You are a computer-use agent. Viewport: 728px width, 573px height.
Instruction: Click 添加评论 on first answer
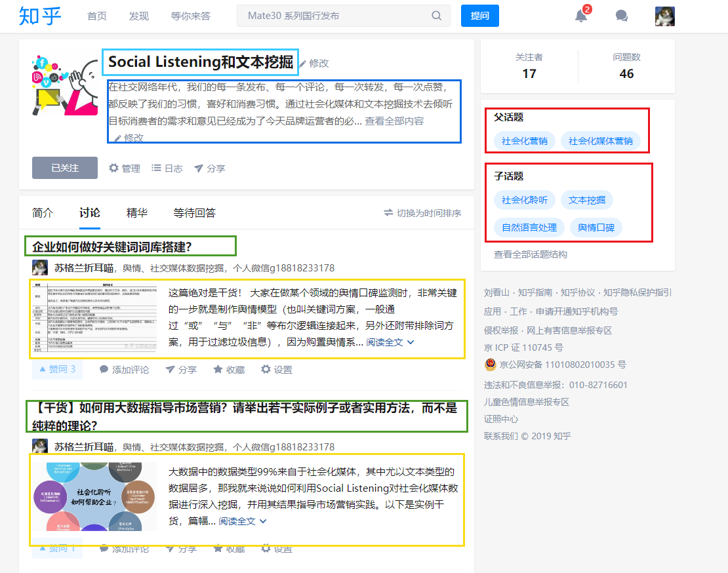(124, 370)
